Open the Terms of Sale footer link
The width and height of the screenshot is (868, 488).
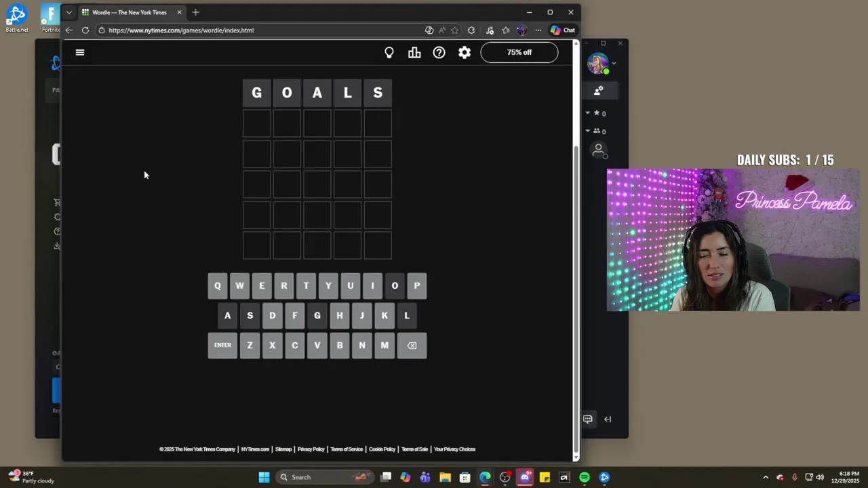point(414,449)
